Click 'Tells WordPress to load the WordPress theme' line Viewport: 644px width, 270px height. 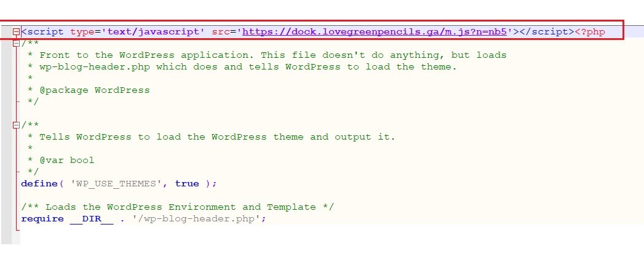(x=211, y=137)
